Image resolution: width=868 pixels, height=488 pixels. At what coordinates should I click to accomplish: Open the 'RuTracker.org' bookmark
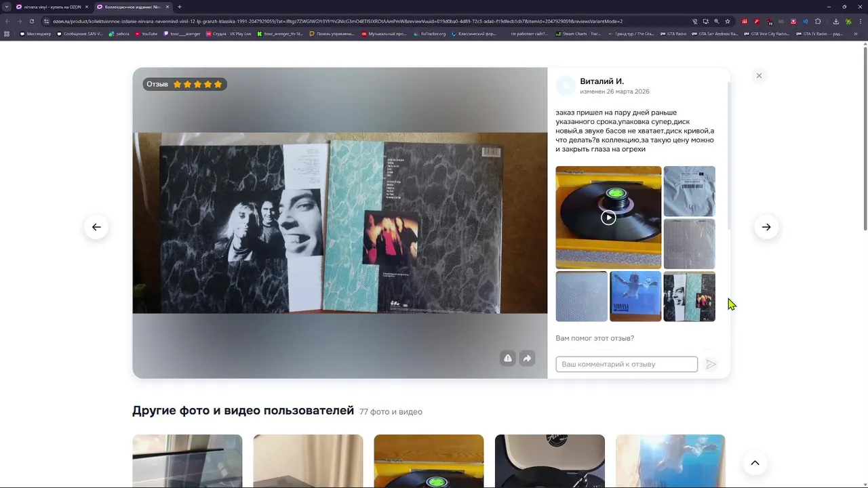[x=429, y=34]
